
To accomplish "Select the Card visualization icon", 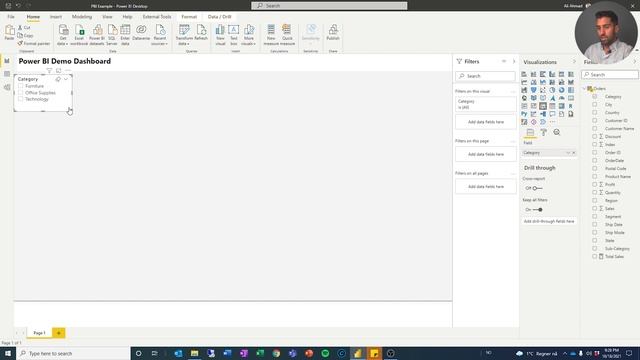I will 571,98.
